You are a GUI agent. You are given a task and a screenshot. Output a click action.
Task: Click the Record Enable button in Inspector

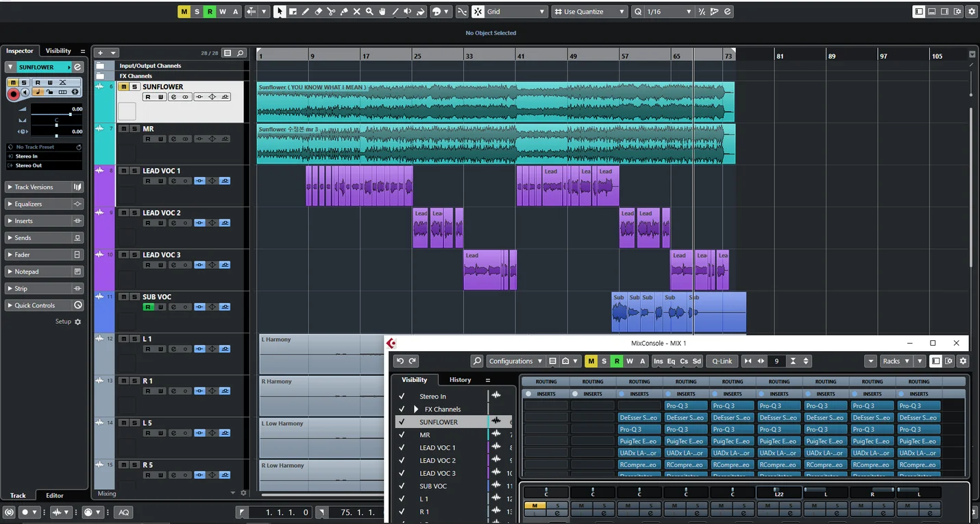13,93
